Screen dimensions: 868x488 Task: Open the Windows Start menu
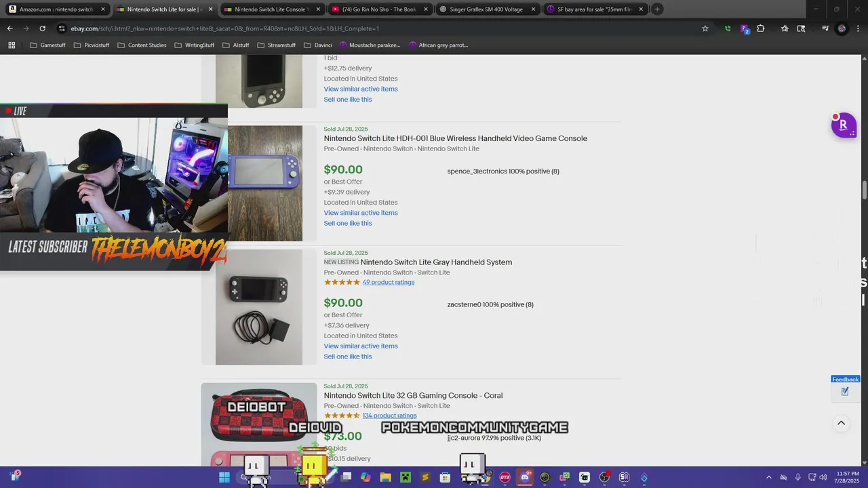[224, 477]
